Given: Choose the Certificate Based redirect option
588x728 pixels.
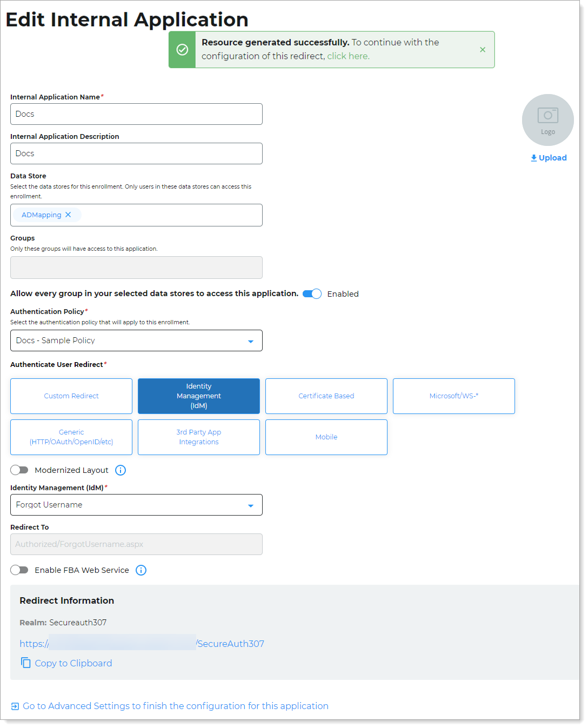Looking at the screenshot, I should 326,396.
